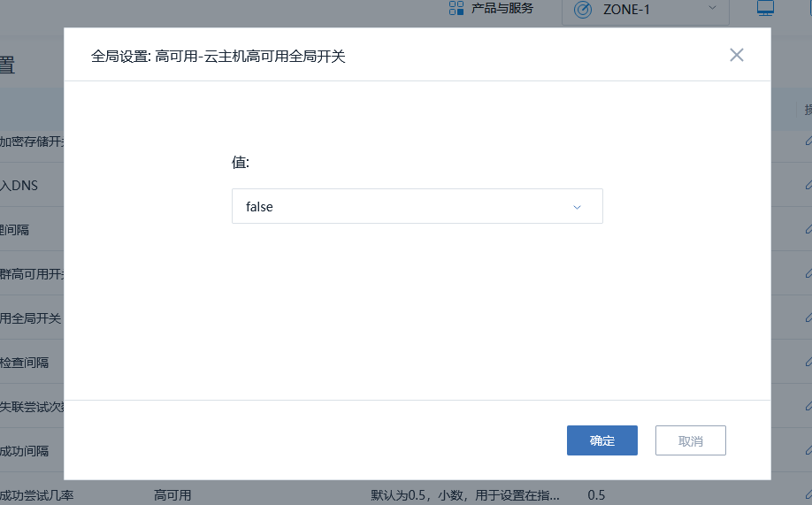This screenshot has width=812, height=505.
Task: Click the dropdown chevron arrow in value field
Action: [x=577, y=207]
